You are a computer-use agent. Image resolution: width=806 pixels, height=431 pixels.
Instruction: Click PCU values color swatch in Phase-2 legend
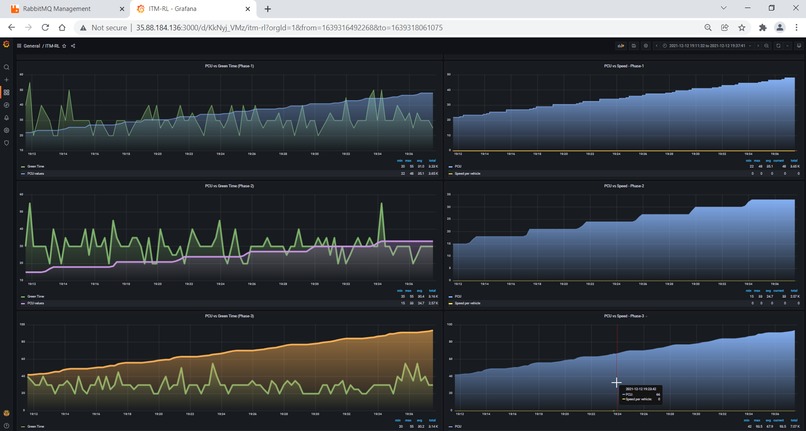tap(23, 303)
